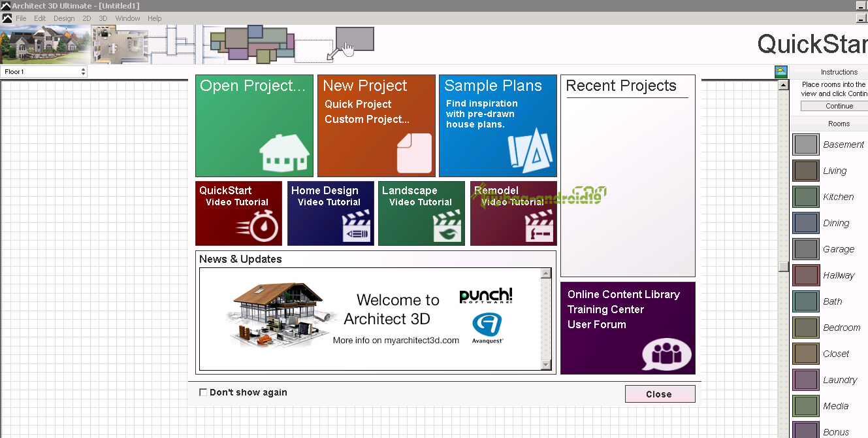Click the Avanquest logo
Image resolution: width=868 pixels, height=438 pixels.
point(487,328)
